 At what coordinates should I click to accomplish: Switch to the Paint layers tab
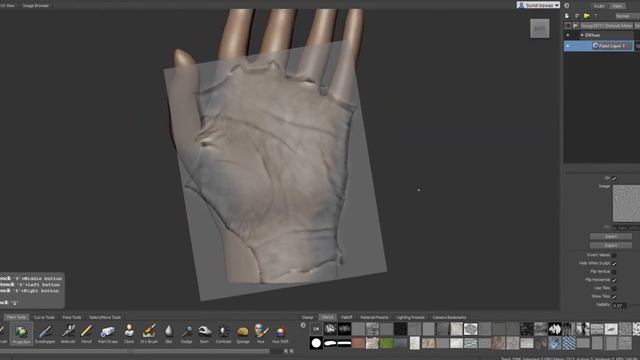pos(617,6)
